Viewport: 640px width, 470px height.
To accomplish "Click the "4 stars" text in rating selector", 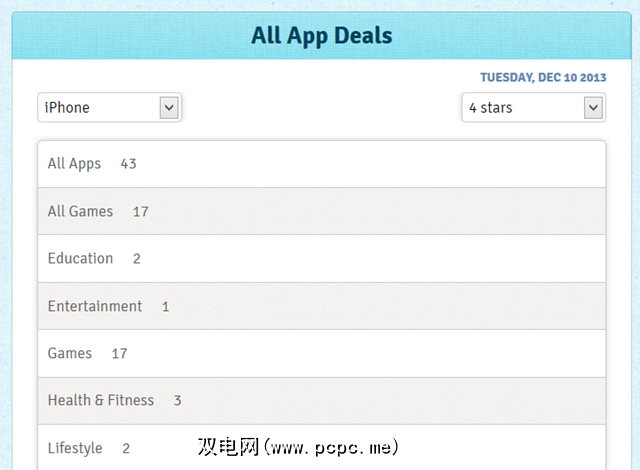I will pyautogui.click(x=490, y=108).
